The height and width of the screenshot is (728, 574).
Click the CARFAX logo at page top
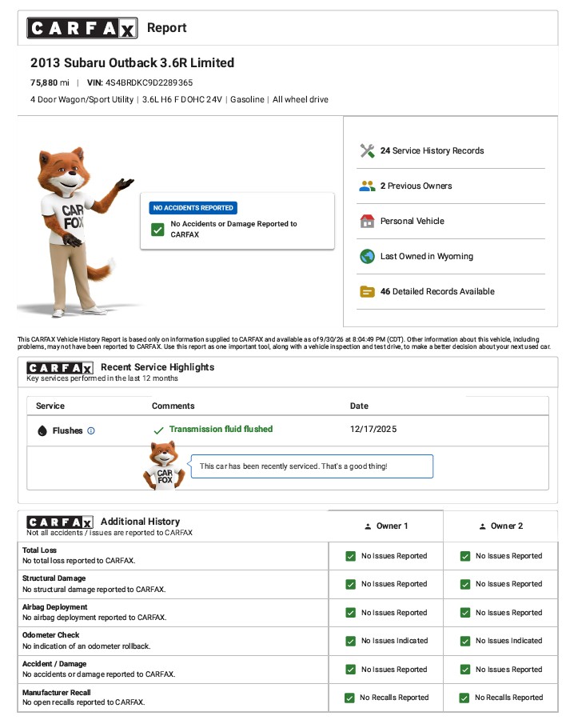(82, 28)
